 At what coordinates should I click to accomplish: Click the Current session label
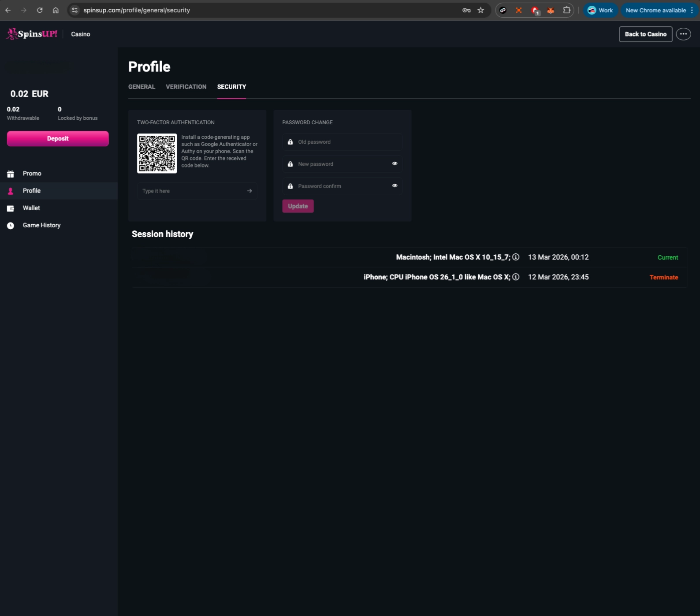[x=668, y=257]
